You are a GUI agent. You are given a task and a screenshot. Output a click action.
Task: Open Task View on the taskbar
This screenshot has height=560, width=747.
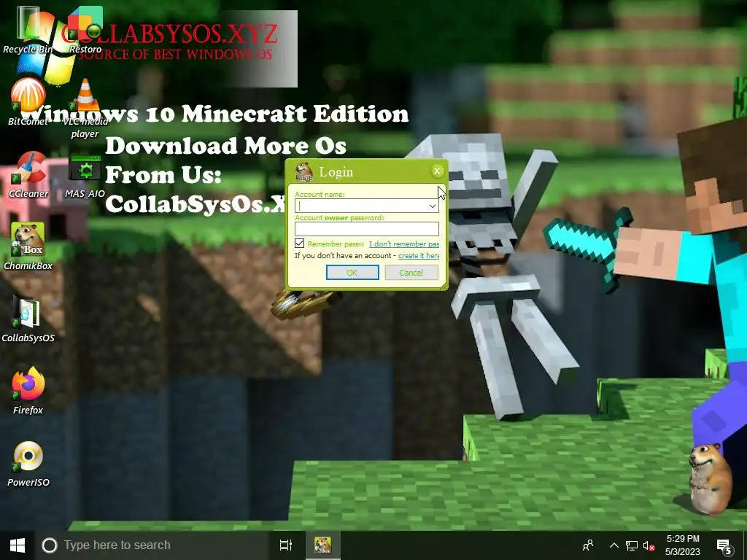pyautogui.click(x=285, y=545)
